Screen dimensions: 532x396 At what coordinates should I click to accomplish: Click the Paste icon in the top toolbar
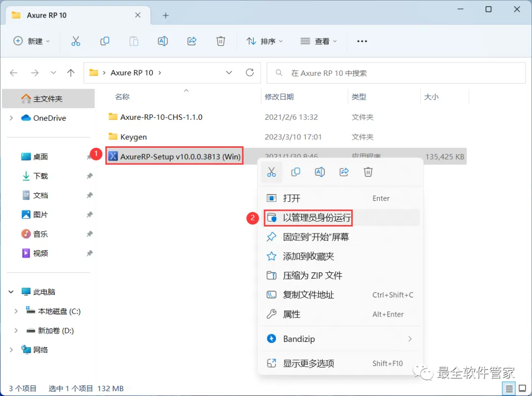tap(133, 41)
